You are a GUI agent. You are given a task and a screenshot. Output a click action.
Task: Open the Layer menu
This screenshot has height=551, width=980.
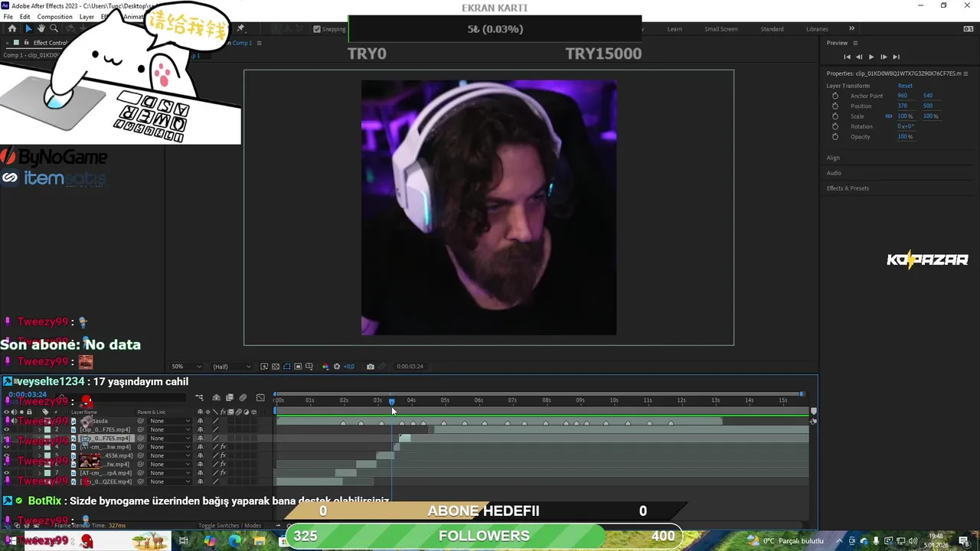tap(87, 17)
